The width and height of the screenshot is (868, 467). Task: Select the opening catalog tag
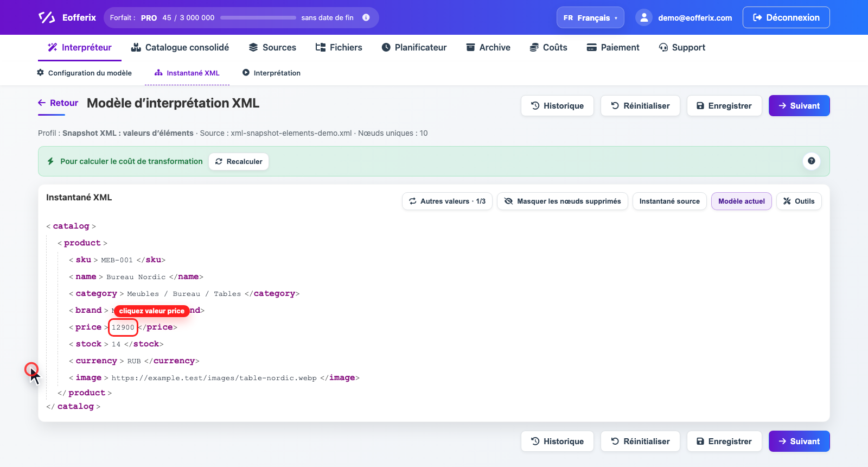click(x=71, y=226)
